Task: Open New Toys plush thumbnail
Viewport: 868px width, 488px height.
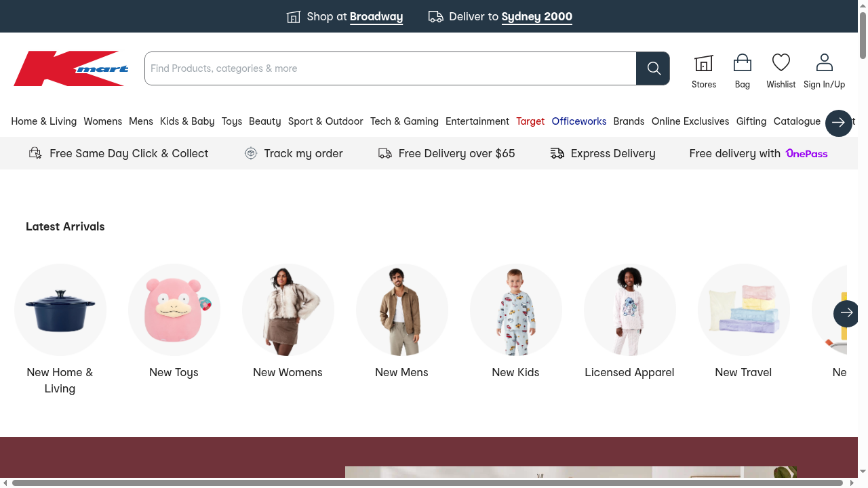Action: 174,310
